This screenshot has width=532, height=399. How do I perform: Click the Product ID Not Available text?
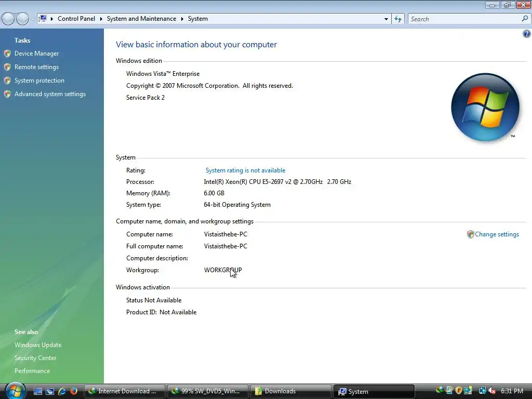[x=161, y=312]
